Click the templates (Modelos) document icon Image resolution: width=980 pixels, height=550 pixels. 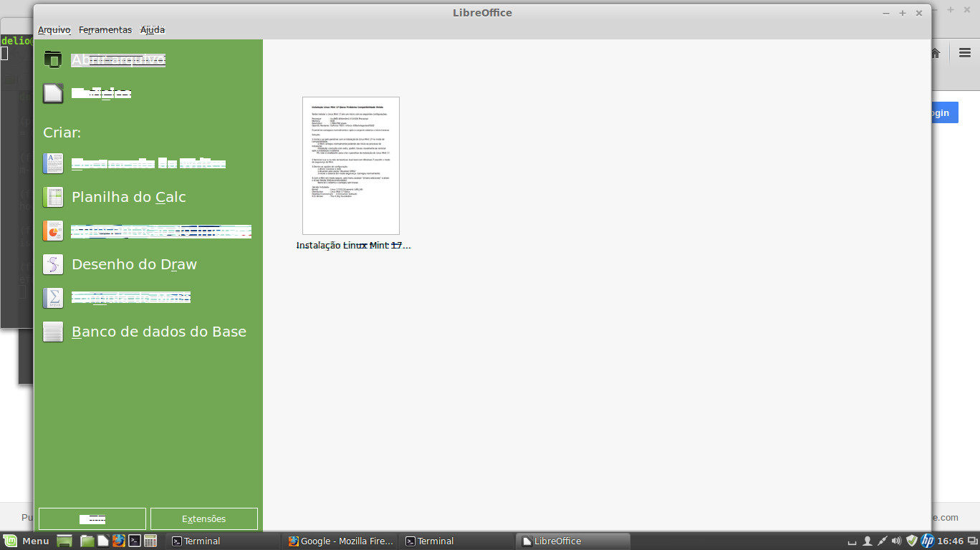53,94
